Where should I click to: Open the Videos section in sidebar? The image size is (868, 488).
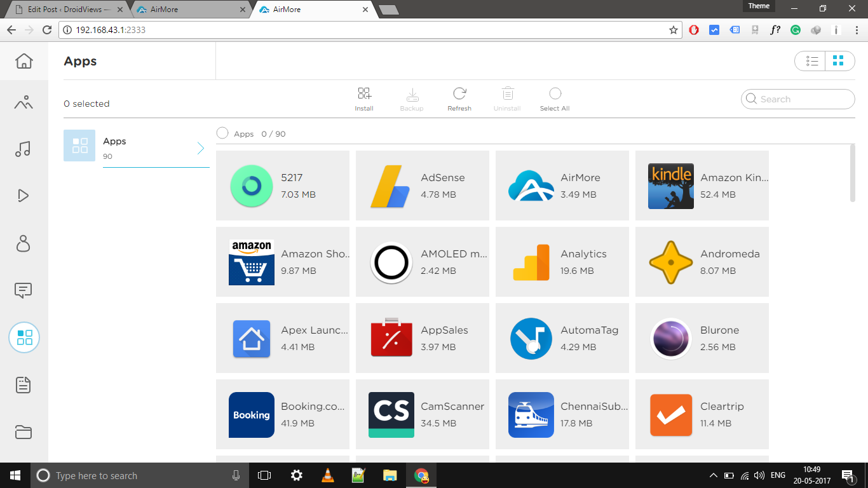coord(24,196)
